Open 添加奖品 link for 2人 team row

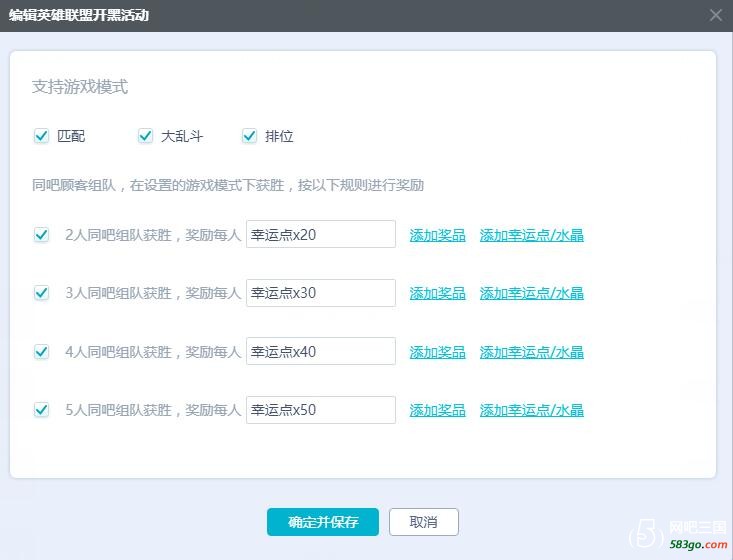coord(438,235)
